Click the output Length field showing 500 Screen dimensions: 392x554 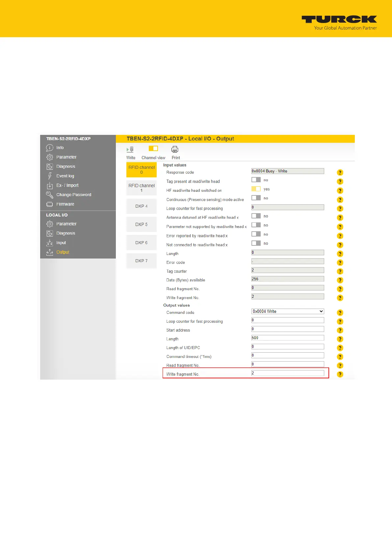click(x=288, y=338)
